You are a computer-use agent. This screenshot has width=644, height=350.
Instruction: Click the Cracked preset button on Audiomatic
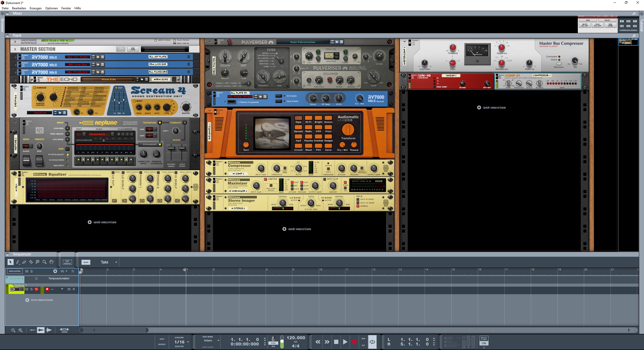(318, 137)
